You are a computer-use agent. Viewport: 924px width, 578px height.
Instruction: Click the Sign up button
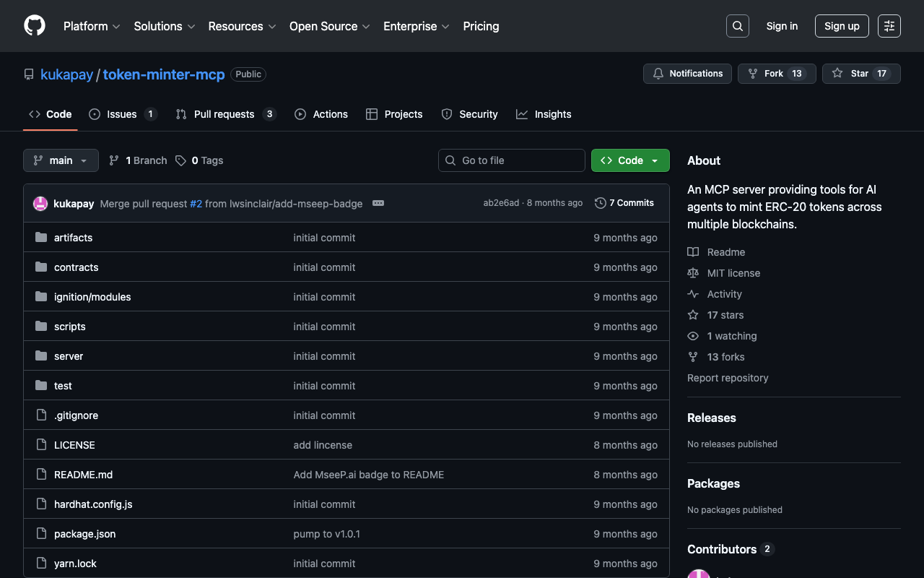pos(842,26)
